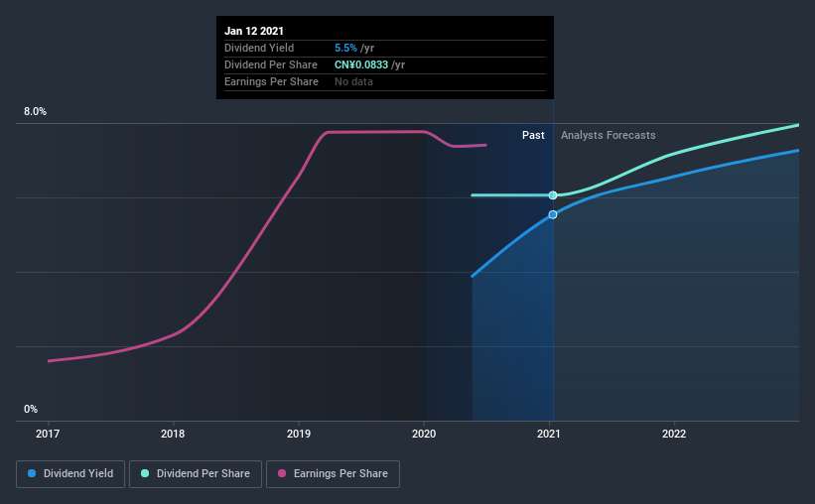The width and height of the screenshot is (815, 504).
Task: Click the 2022 label on the time axis
Action: [x=674, y=434]
